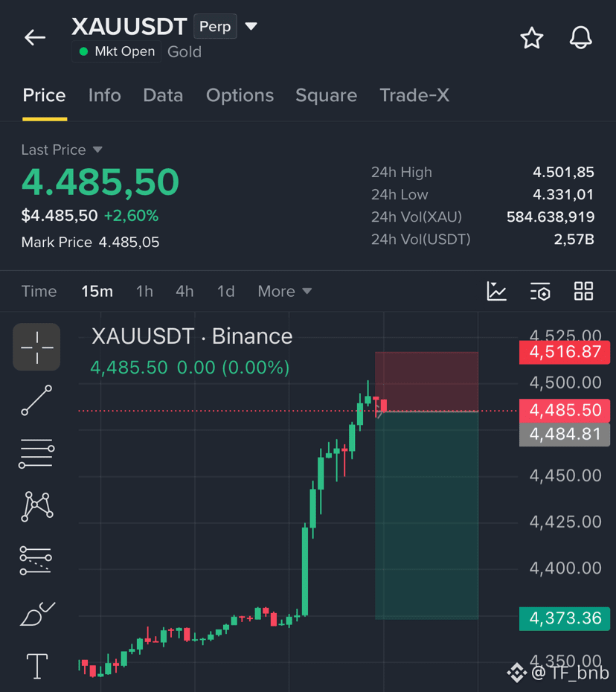The width and height of the screenshot is (616, 692).
Task: Click the 24h High value 4.501,85
Action: [563, 172]
